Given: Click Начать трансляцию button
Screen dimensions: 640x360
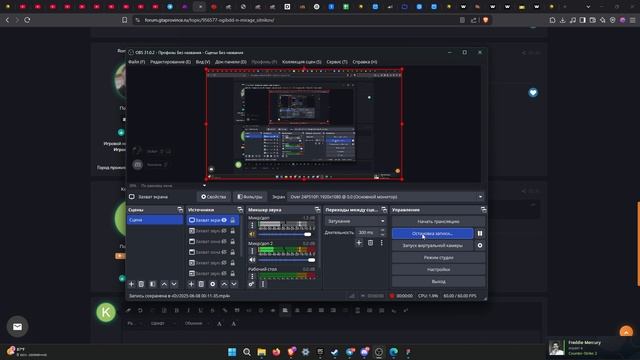Looking at the screenshot, I should click(438, 221).
